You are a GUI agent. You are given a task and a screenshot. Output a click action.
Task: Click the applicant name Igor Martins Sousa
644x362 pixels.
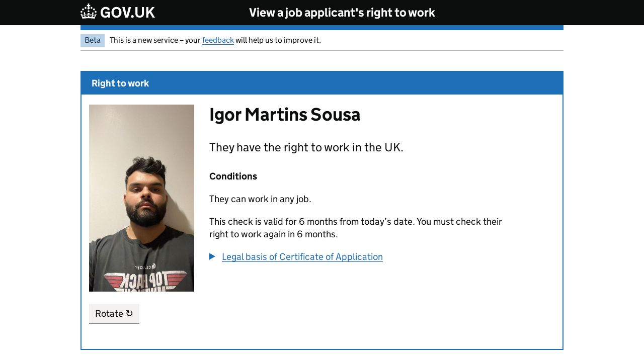coord(285,115)
